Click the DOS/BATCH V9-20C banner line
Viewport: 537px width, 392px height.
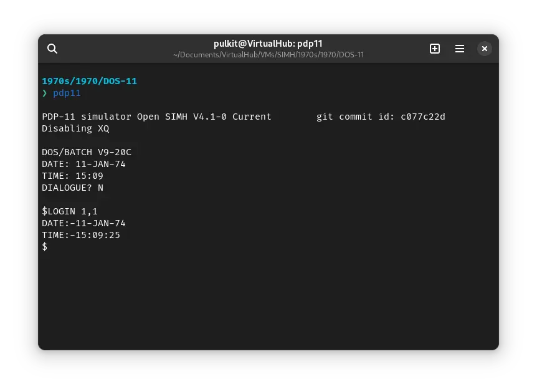[87, 152]
